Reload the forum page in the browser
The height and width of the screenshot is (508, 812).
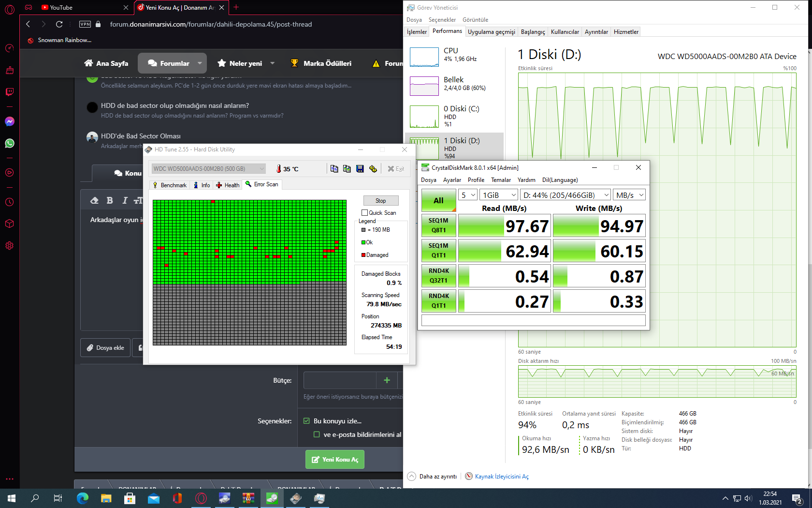point(59,24)
